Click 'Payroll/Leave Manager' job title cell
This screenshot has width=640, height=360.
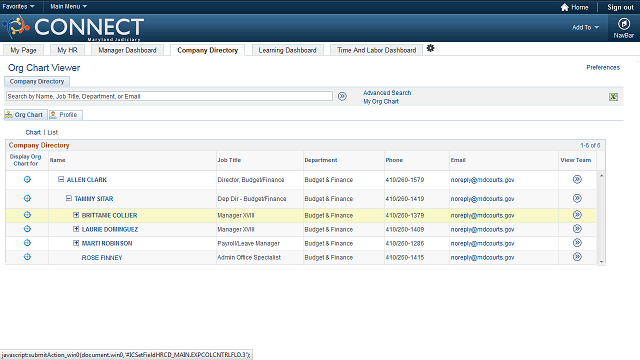coord(249,243)
